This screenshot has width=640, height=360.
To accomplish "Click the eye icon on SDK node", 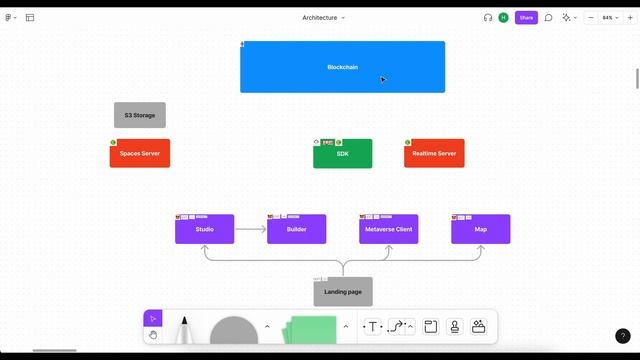I will (x=316, y=142).
